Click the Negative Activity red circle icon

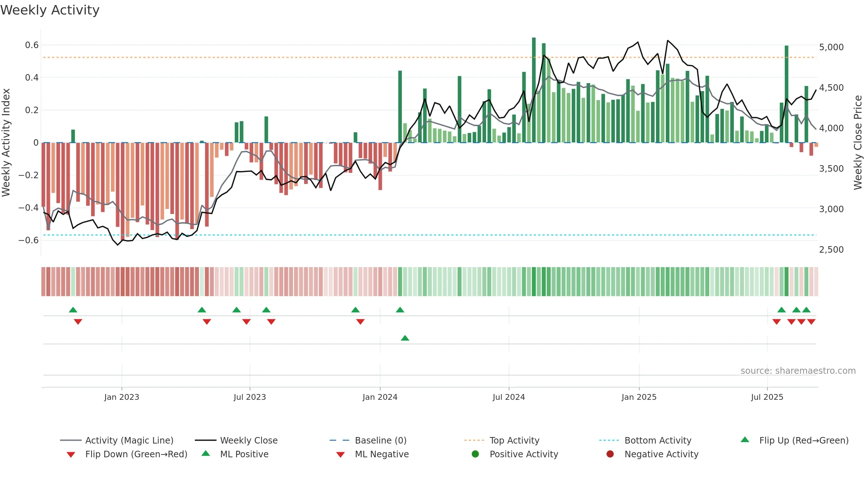[x=610, y=454]
